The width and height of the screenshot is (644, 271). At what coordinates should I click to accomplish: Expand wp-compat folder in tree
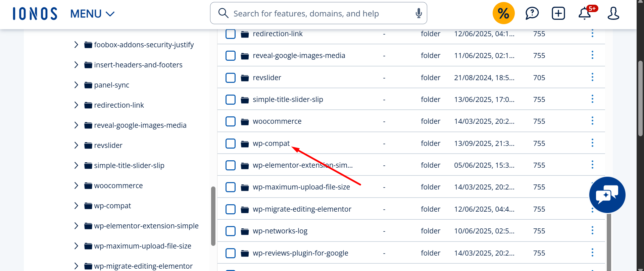(x=76, y=206)
